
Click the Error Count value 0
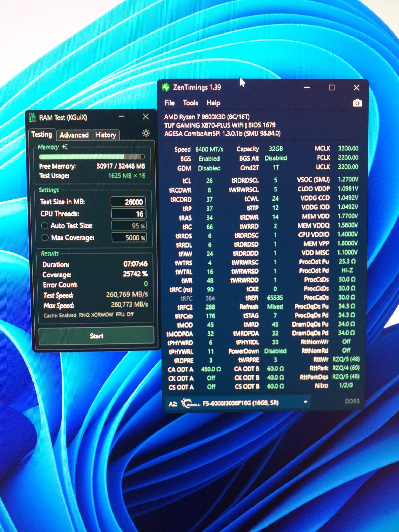[146, 284]
